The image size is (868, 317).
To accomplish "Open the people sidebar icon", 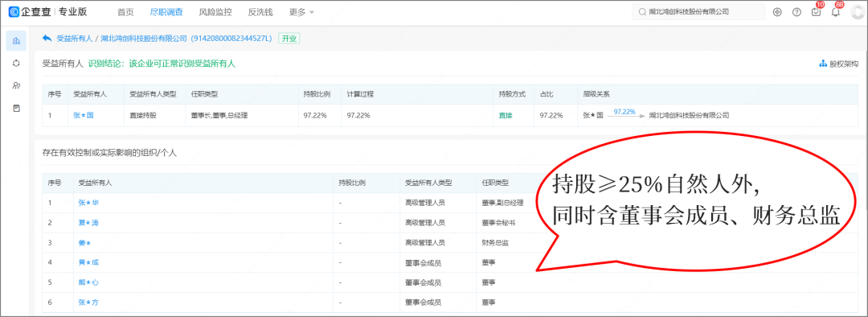I will tap(16, 85).
